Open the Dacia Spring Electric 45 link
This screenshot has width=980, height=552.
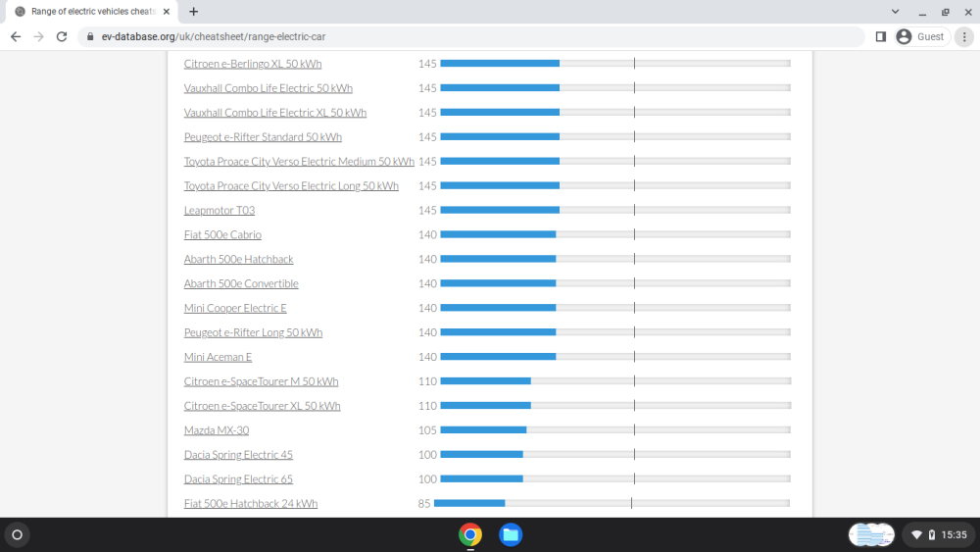point(238,455)
